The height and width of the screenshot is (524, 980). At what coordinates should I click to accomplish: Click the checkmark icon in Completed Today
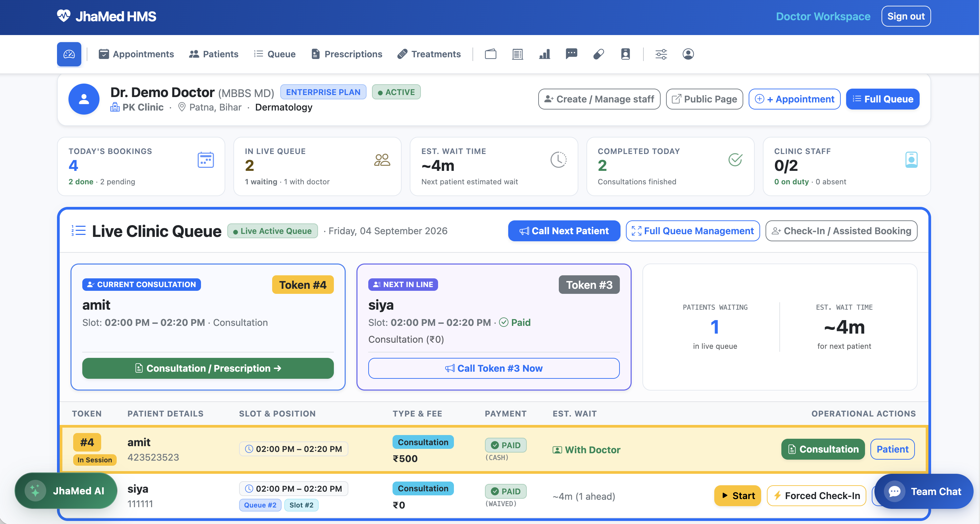tap(735, 160)
